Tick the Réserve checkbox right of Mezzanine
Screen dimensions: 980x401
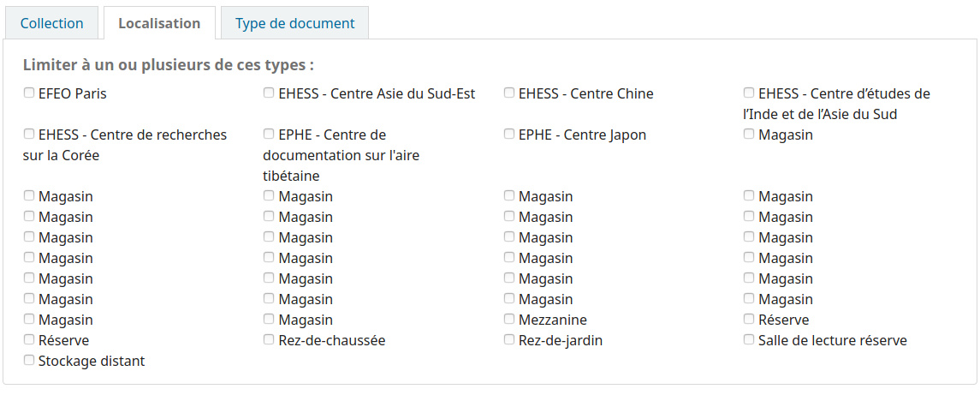coord(749,320)
